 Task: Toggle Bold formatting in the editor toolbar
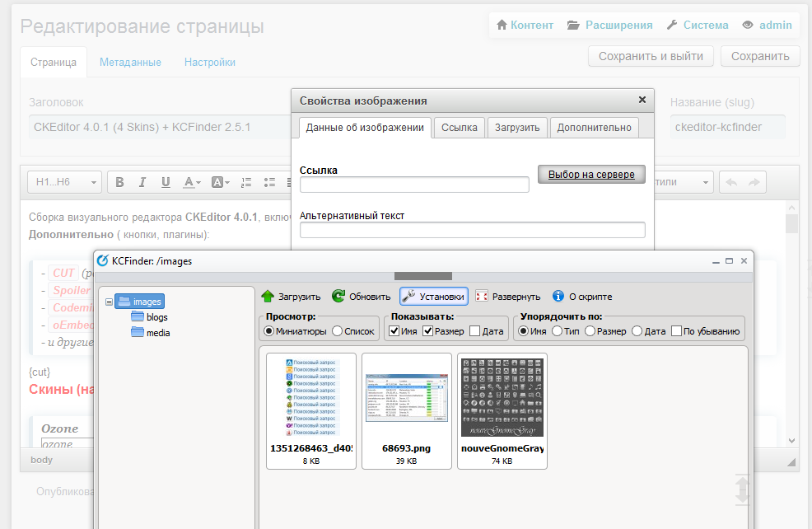(120, 182)
